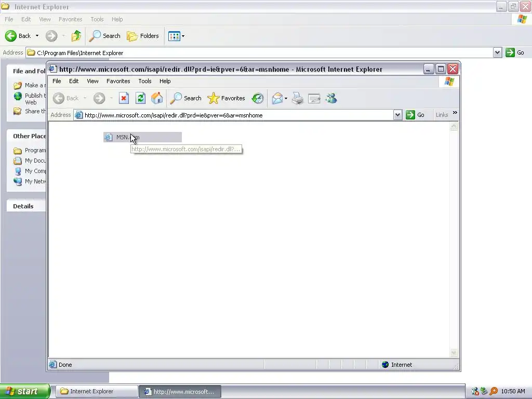Open the browser's Tools menu
Viewport: 532px width, 399px height.
[144, 81]
